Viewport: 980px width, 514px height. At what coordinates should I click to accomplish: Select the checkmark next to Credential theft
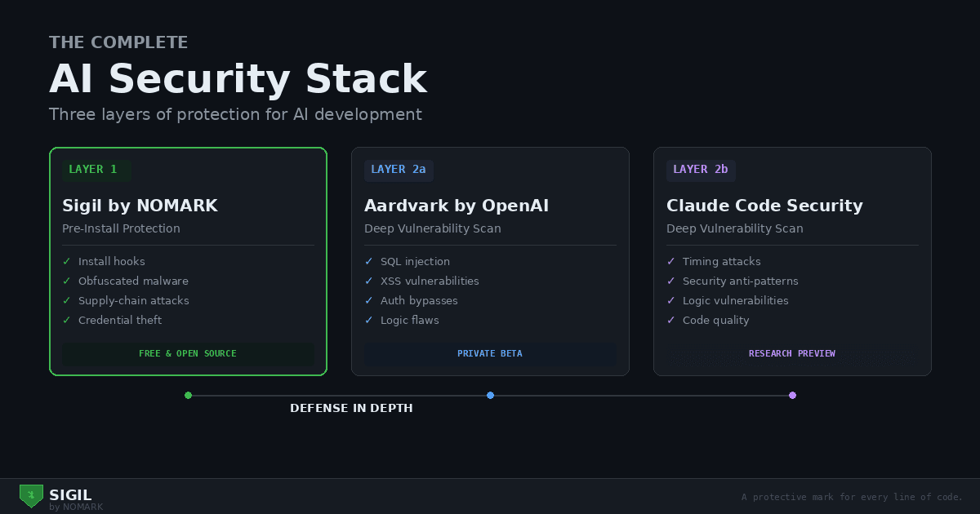pyautogui.click(x=66, y=320)
